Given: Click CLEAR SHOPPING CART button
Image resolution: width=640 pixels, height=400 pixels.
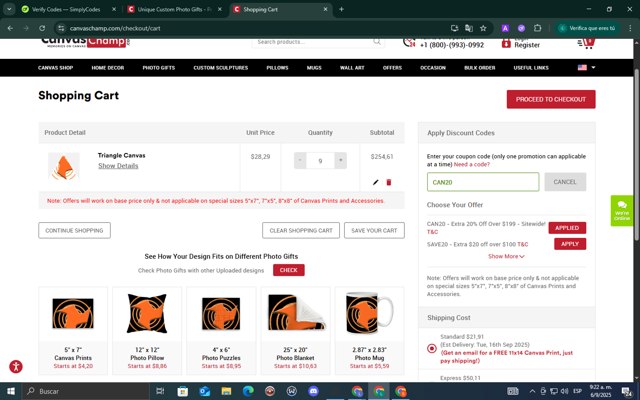Looking at the screenshot, I should tap(301, 230).
